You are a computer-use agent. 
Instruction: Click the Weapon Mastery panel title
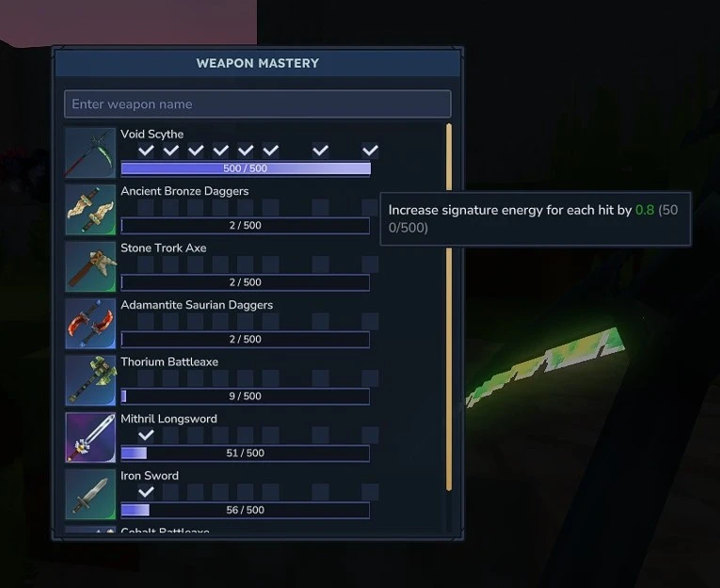258,63
